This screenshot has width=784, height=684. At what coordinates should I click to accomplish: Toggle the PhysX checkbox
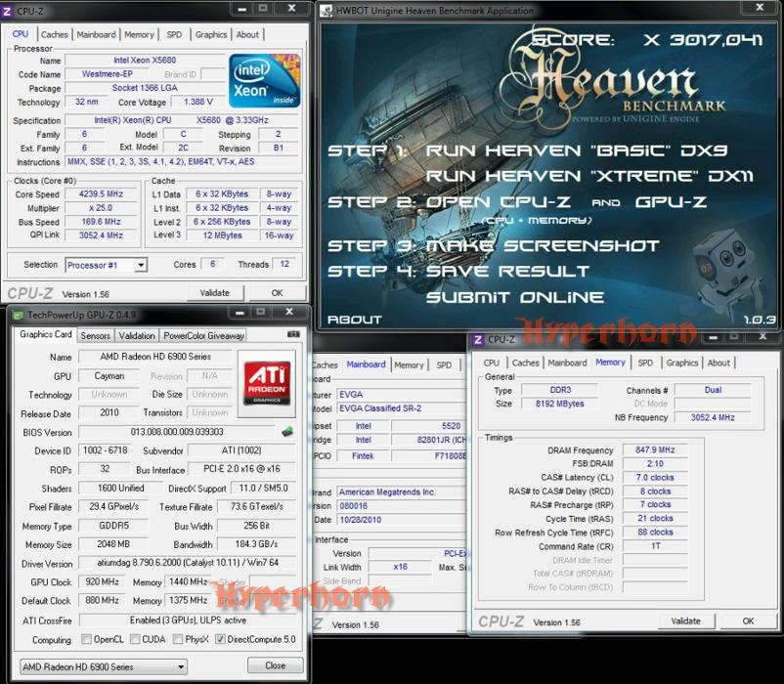coord(178,639)
